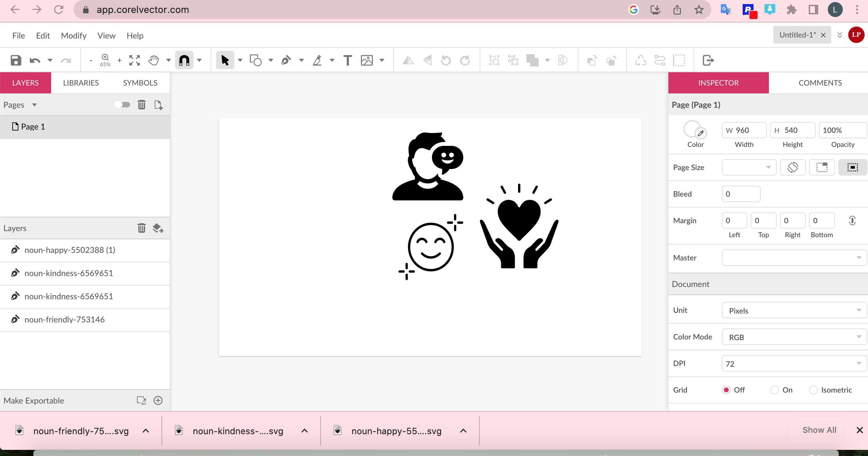
Task: Click the Bleed input field
Action: [741, 194]
